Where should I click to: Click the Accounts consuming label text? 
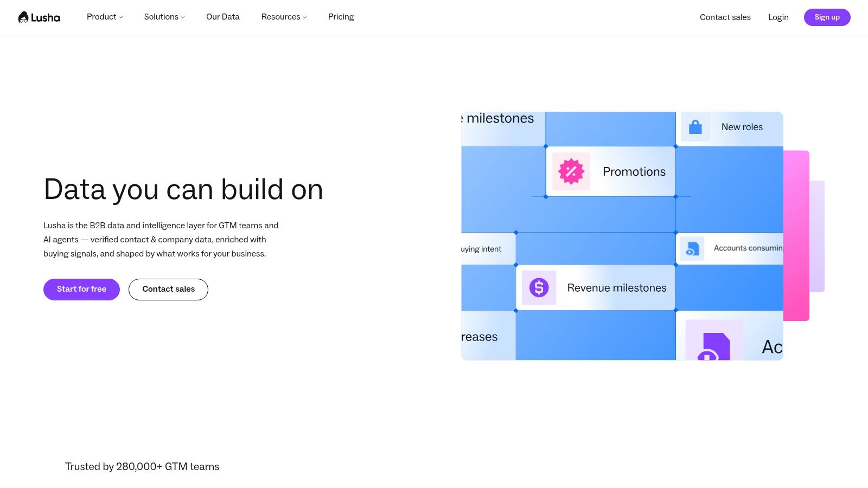click(x=748, y=248)
